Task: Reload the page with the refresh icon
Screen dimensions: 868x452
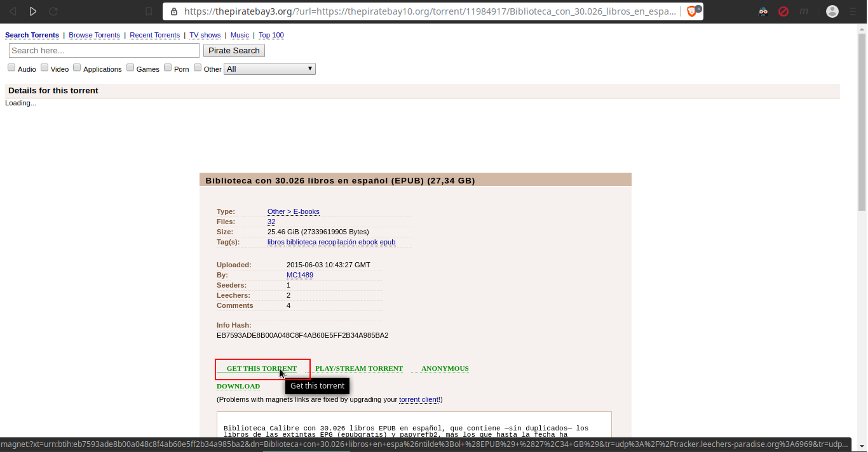Action: pos(53,11)
